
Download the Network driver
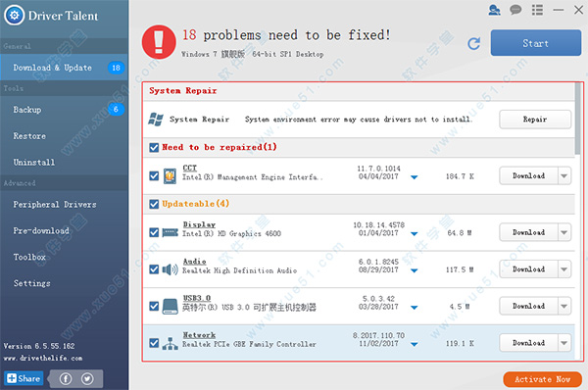(x=528, y=343)
